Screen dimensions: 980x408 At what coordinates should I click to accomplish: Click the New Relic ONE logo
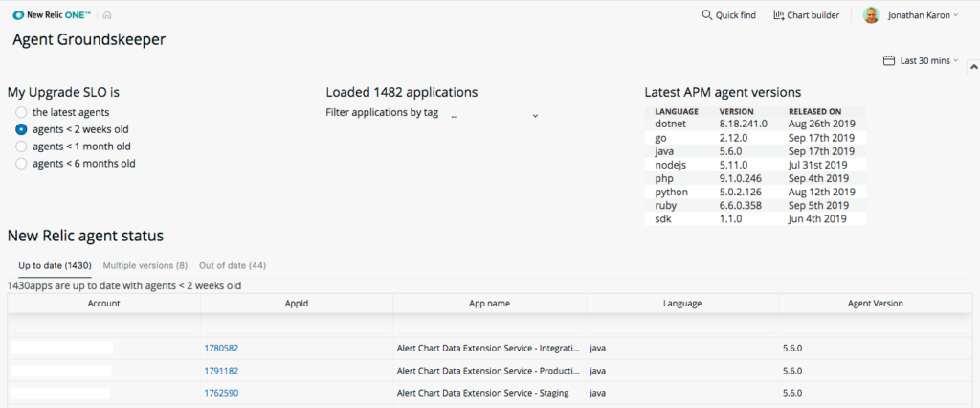coord(52,15)
